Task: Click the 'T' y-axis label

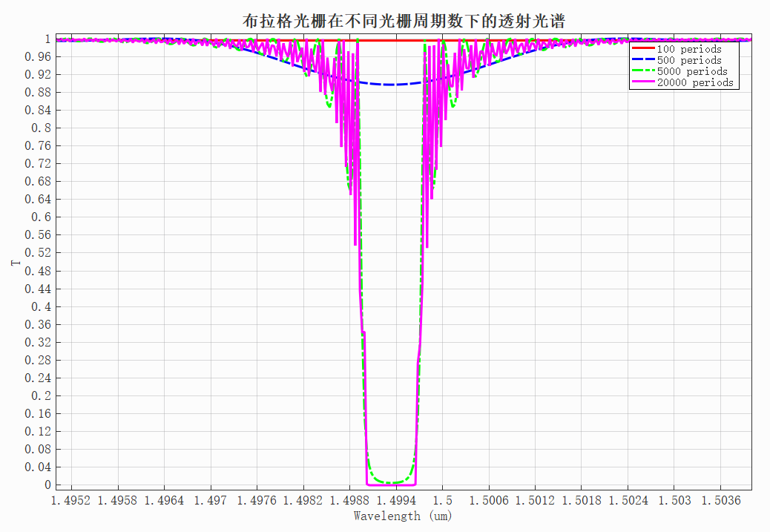Action: (15, 263)
